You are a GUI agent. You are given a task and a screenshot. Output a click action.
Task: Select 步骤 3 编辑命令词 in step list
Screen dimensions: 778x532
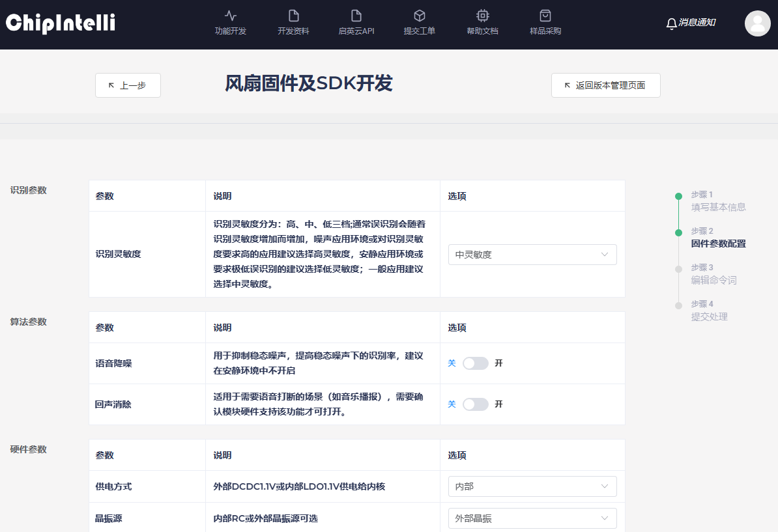click(x=713, y=280)
